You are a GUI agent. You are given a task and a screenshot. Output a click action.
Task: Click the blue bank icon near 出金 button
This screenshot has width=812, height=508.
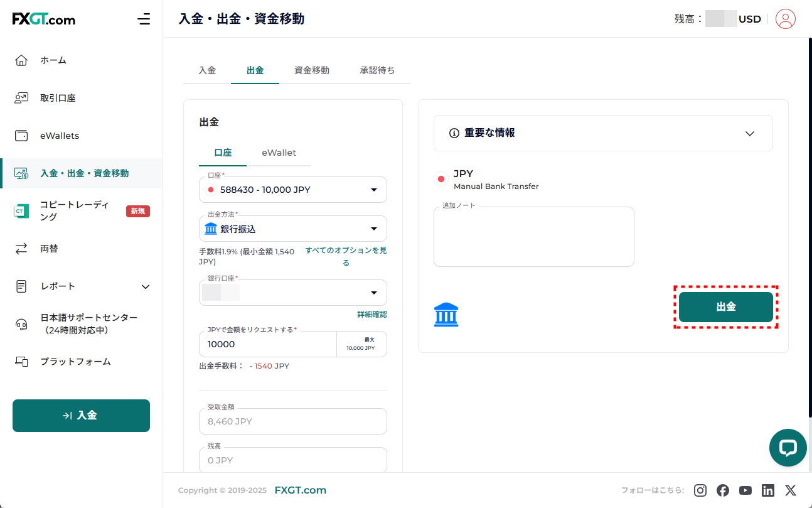[446, 315]
